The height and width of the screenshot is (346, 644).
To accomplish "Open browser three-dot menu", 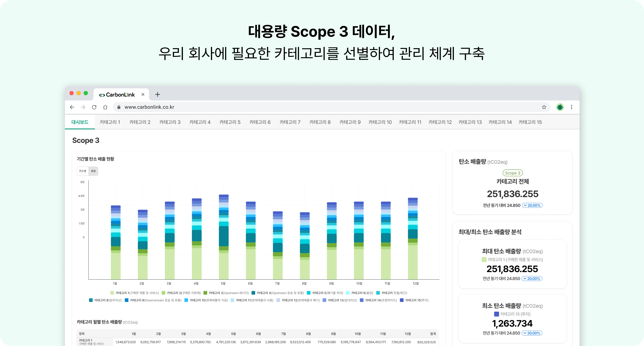I will [x=572, y=107].
